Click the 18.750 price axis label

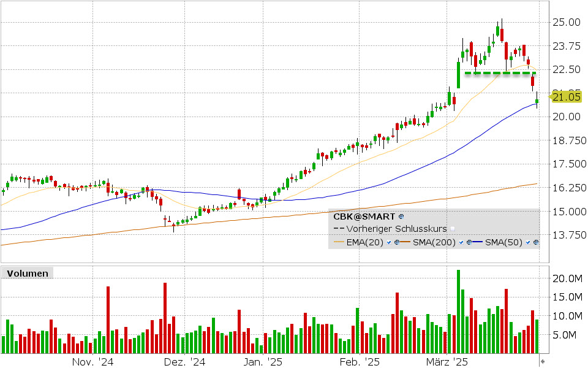pos(569,140)
